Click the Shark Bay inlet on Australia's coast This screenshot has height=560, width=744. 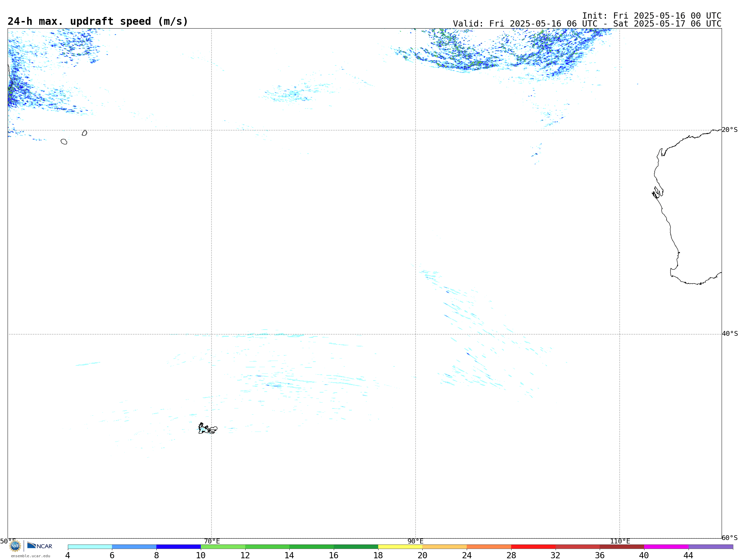coord(658,192)
